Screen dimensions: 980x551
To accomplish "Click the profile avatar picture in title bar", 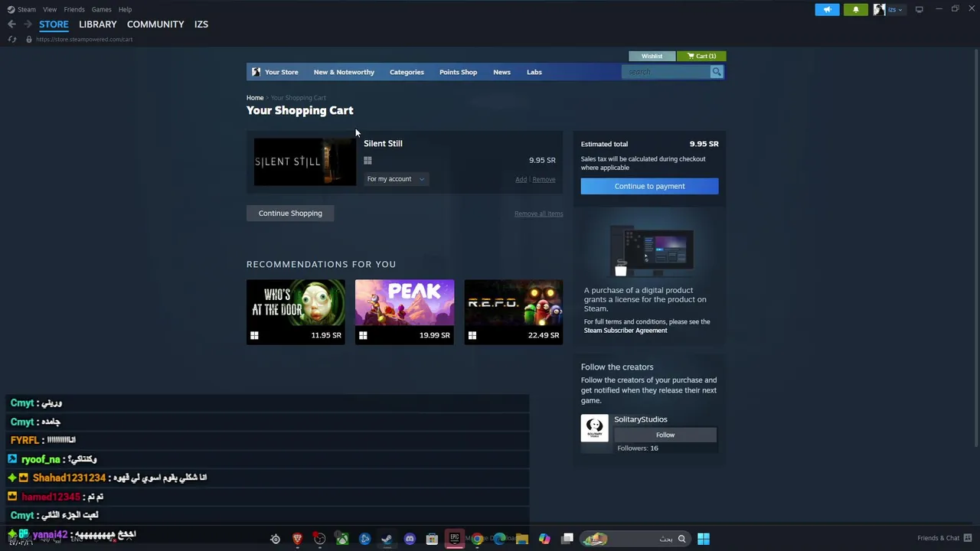I will click(x=879, y=9).
